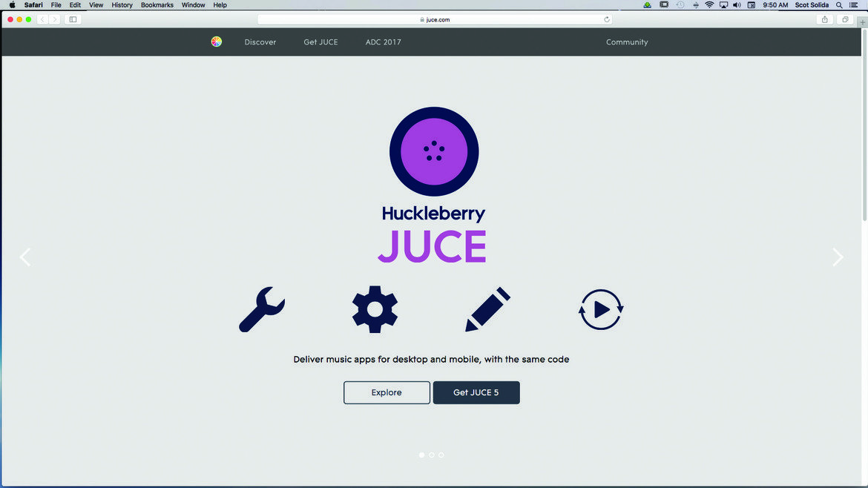868x488 pixels.
Task: Open the History menu
Action: 122,5
